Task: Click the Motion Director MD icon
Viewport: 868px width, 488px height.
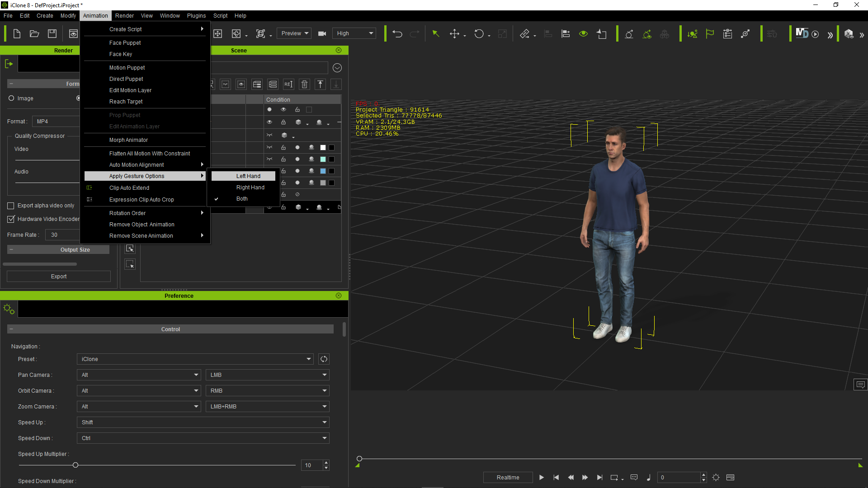Action: 802,33
